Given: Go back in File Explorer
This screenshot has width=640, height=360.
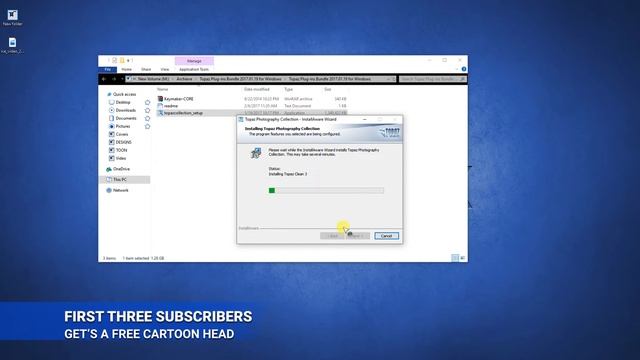Looking at the screenshot, I should click(x=104, y=79).
